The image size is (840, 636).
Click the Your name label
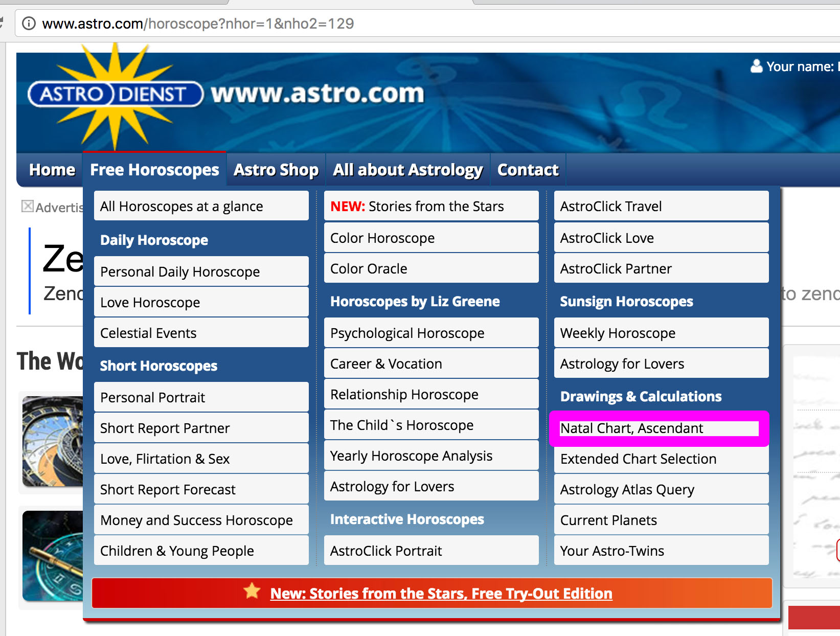(800, 66)
